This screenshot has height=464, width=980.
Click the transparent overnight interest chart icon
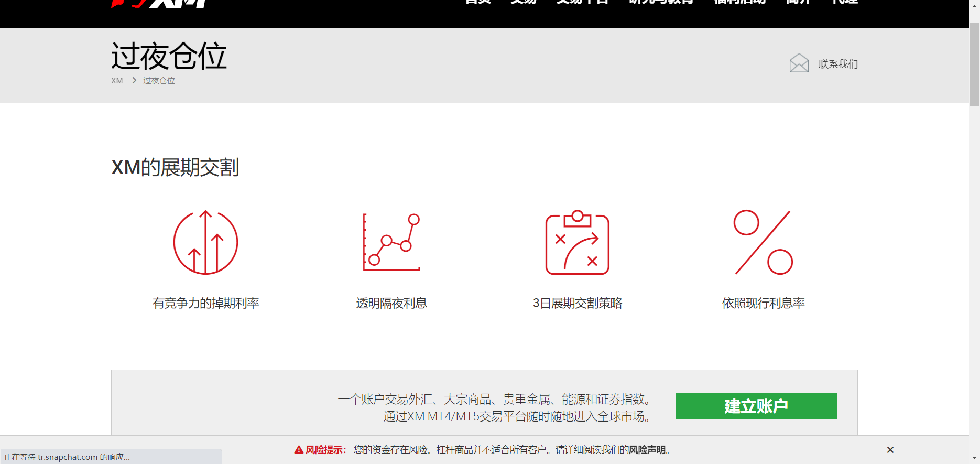tap(391, 242)
